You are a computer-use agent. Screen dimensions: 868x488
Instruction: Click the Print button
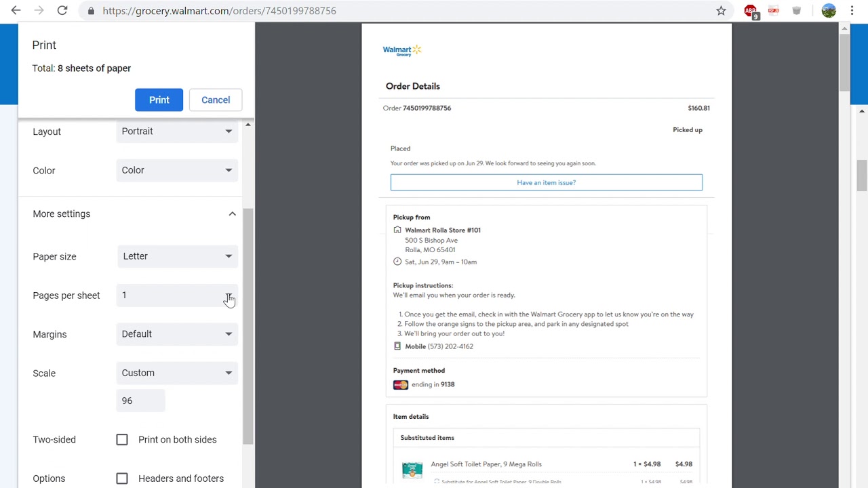[x=159, y=100]
